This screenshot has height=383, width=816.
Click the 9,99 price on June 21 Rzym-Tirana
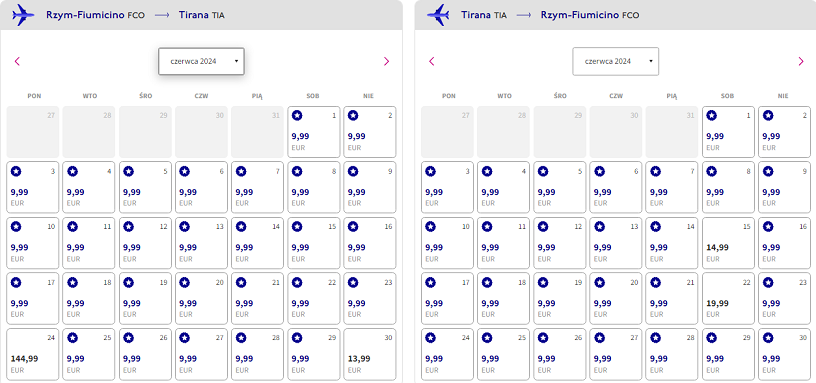244,303
